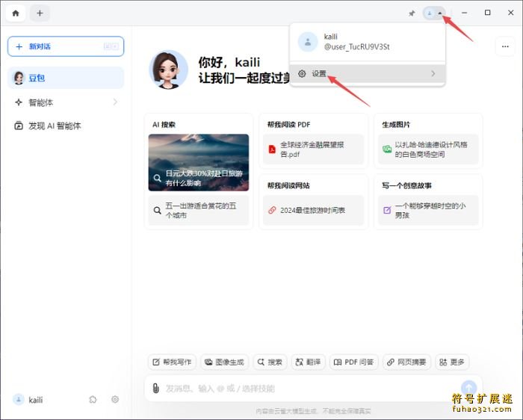Collapse the account dropdown arrow in title bar
Screen dimensions: 523x420
440,13
